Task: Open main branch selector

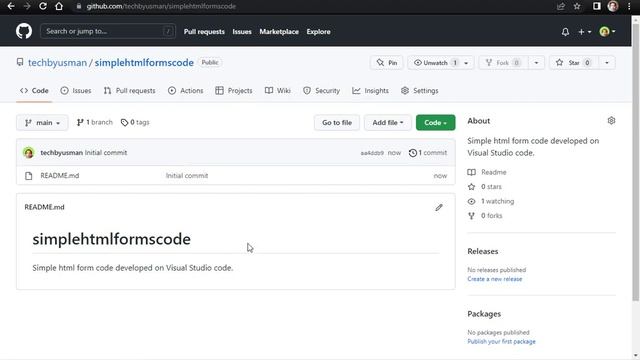Action: [x=42, y=122]
